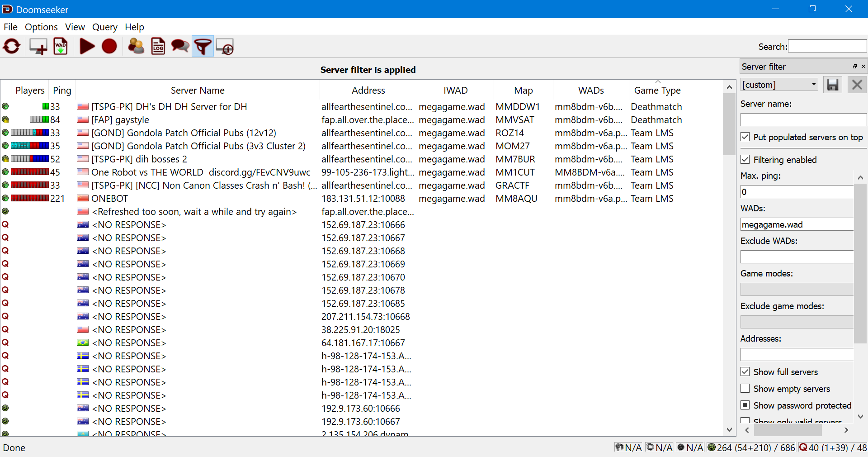
Task: Save the filter preset with floppy icon
Action: coord(833,85)
